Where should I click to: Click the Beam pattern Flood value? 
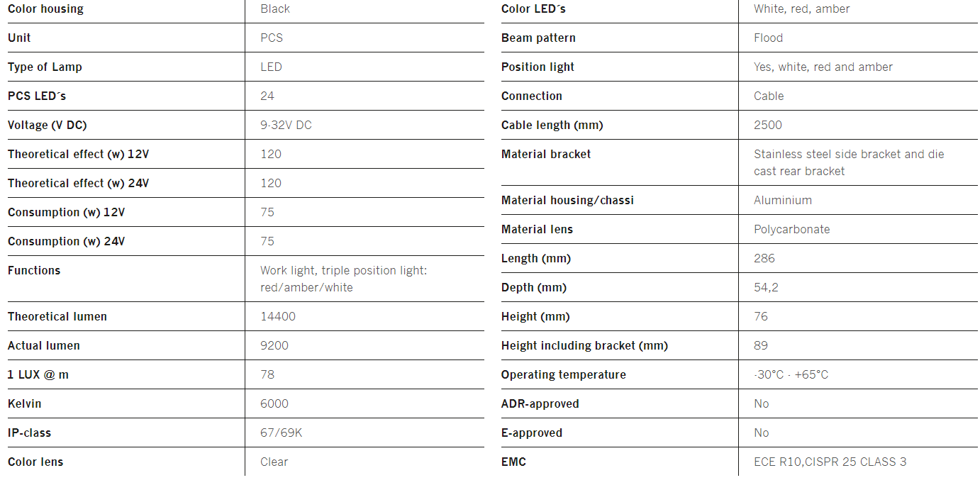[769, 38]
